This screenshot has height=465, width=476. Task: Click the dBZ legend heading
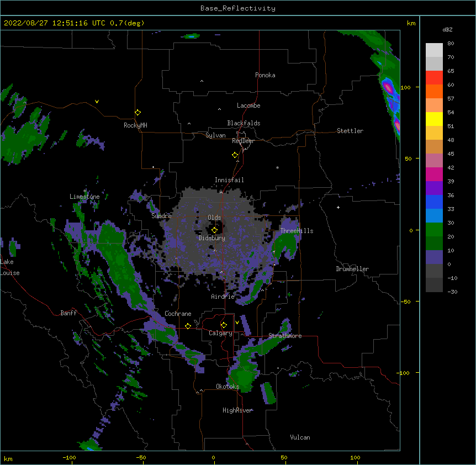pyautogui.click(x=447, y=30)
